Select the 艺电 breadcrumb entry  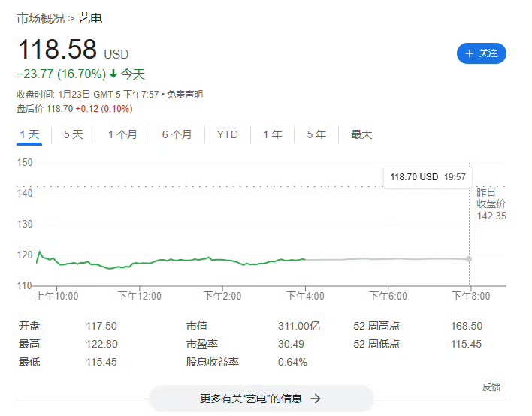click(90, 18)
